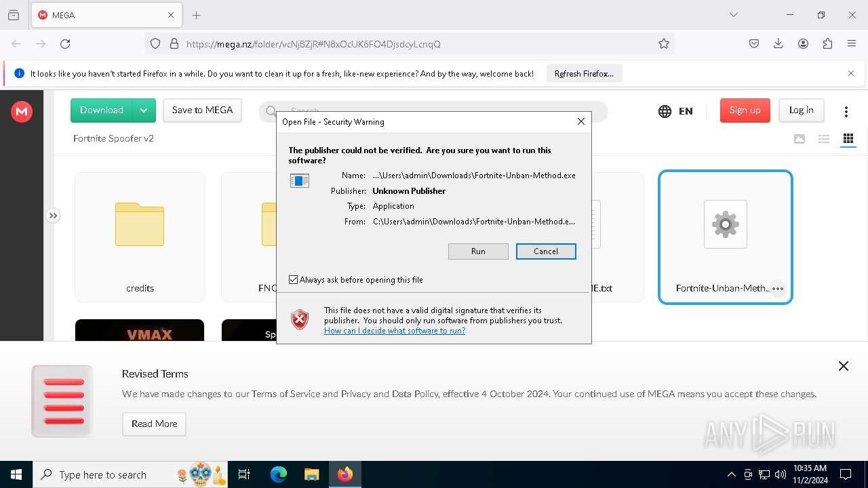
Task: Click Run in security warning
Action: [478, 251]
